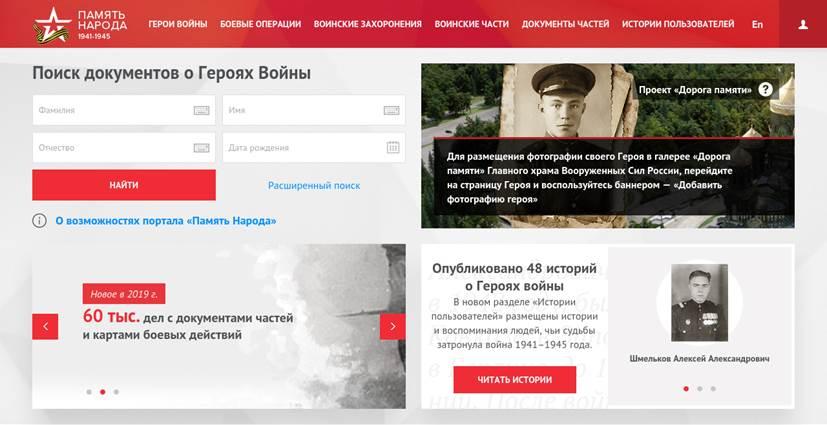Select second dot of heroes stories carousel
The width and height of the screenshot is (827, 425).
(699, 389)
